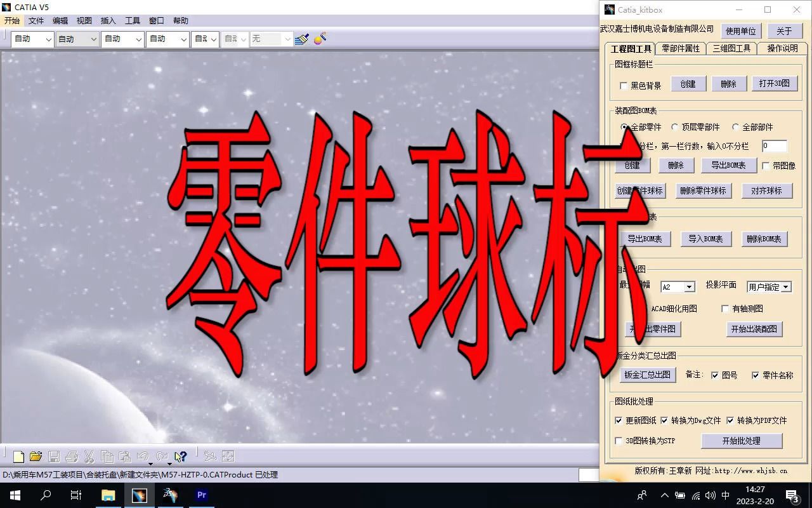
Task: Open Task View on the taskbar
Action: [x=76, y=495]
